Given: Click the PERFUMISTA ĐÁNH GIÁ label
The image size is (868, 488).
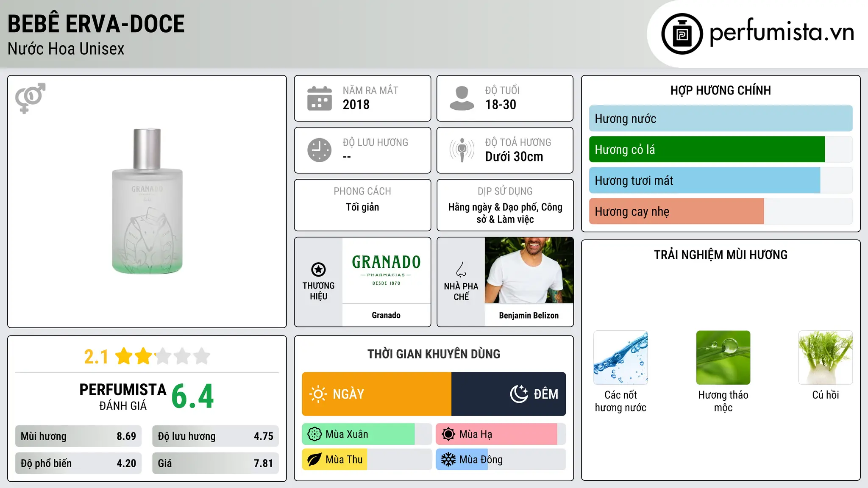Looking at the screenshot, I should pyautogui.click(x=123, y=396).
